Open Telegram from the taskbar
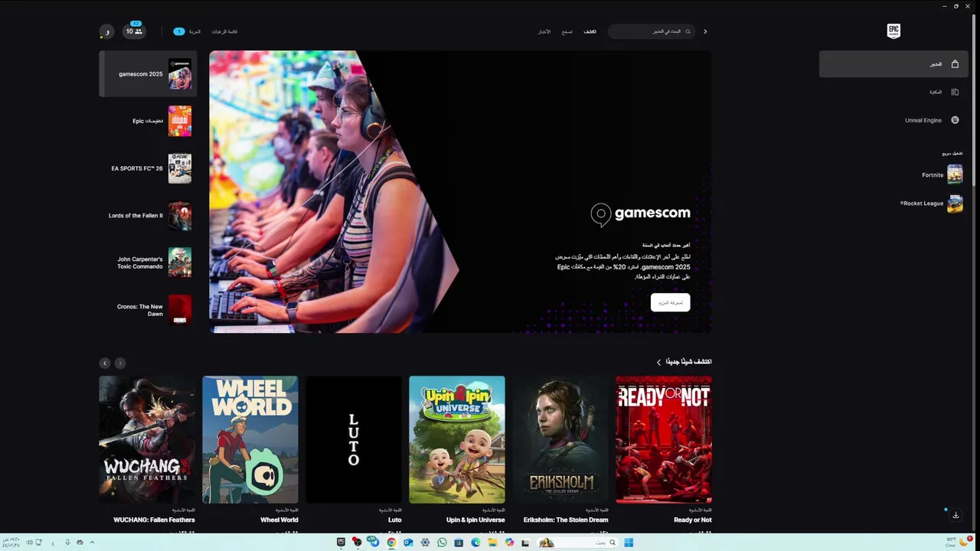Screen dimensions: 980x551 click(374, 542)
